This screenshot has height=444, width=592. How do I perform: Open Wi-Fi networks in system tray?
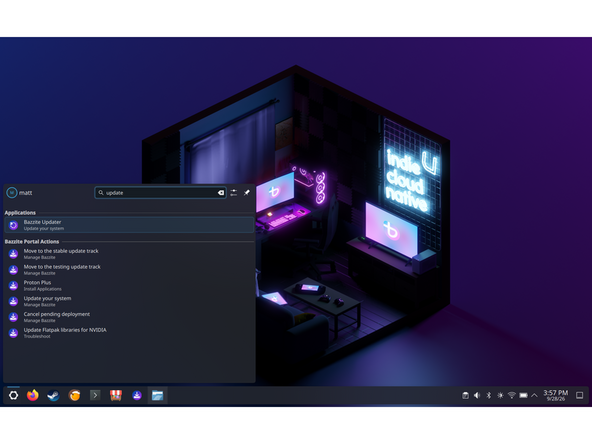tap(512, 395)
